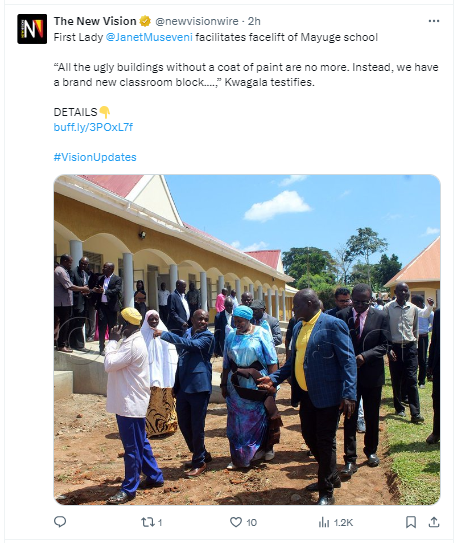The height and width of the screenshot is (543, 458).
Task: Open @JanetMuseveni mention profile
Action: click(x=149, y=37)
